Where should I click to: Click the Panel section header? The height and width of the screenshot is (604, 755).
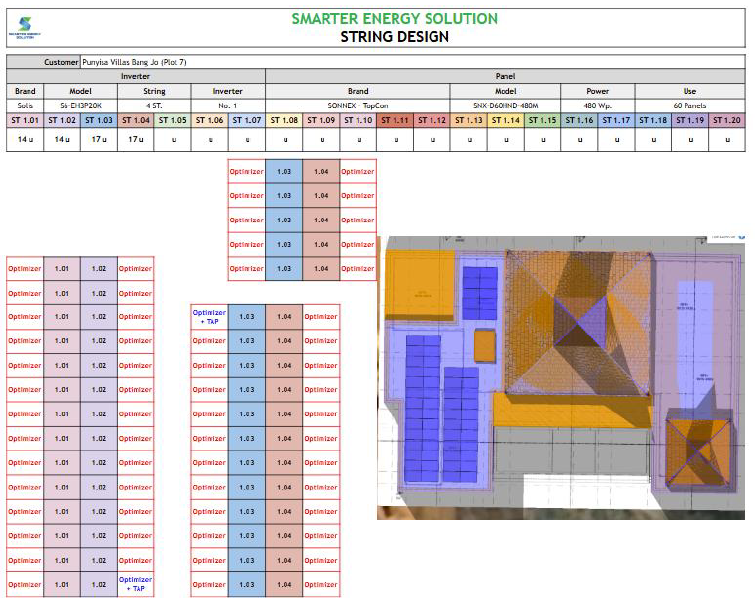pyautogui.click(x=505, y=76)
